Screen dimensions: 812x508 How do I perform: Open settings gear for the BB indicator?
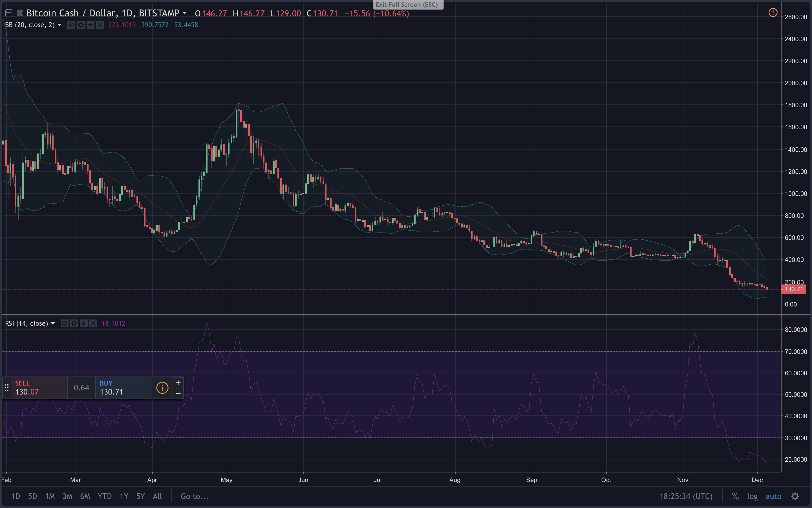point(81,25)
